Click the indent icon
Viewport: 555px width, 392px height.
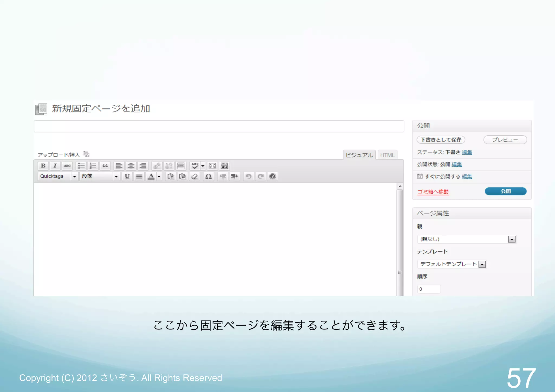click(x=234, y=176)
